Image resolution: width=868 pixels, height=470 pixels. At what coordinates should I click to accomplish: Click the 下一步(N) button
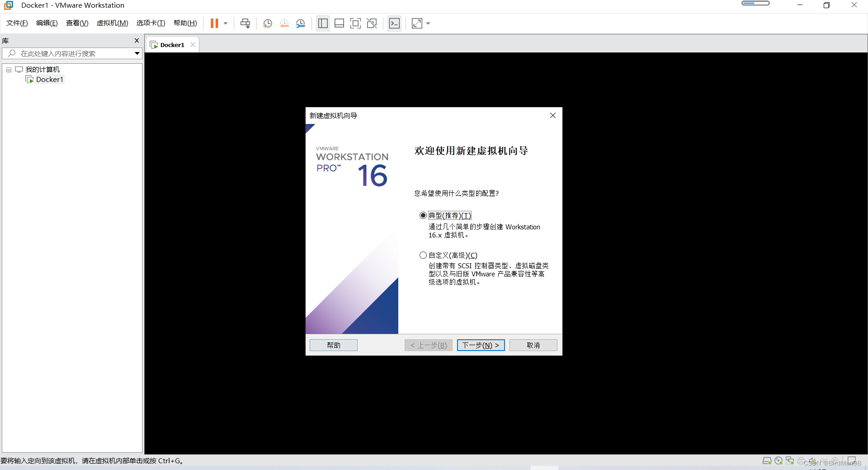point(481,345)
